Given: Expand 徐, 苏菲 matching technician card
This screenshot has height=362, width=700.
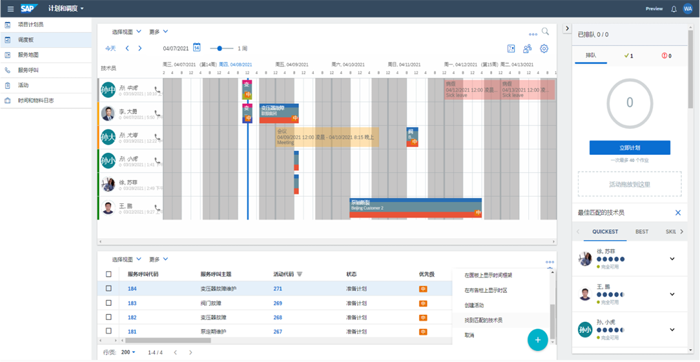Looking at the screenshot, I should pyautogui.click(x=672, y=259).
